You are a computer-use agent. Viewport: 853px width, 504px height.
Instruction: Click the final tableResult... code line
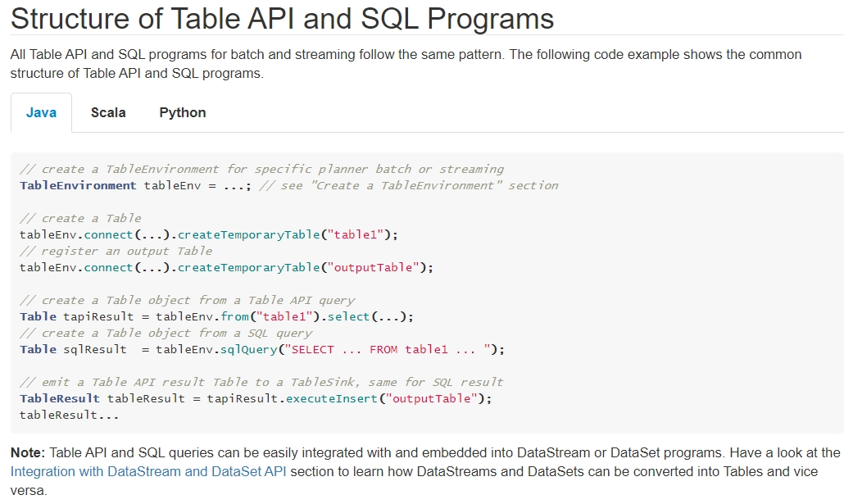(x=69, y=415)
